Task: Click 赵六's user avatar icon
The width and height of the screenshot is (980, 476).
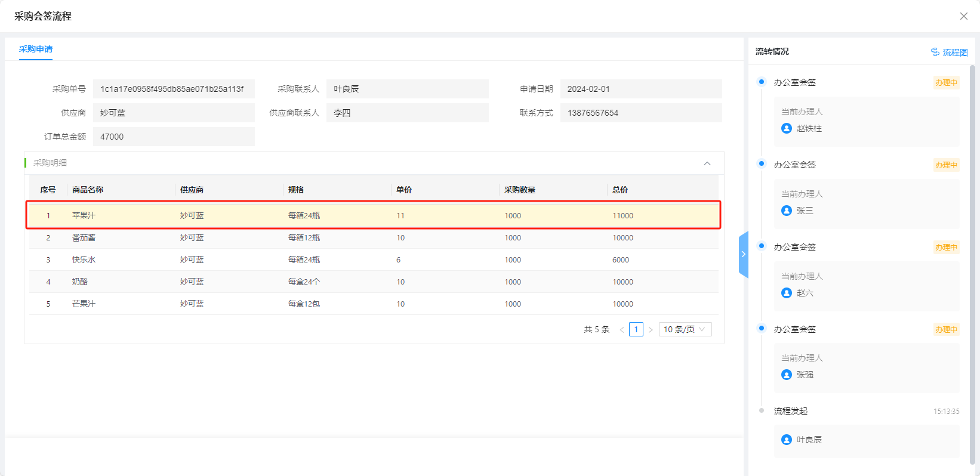Action: point(787,293)
